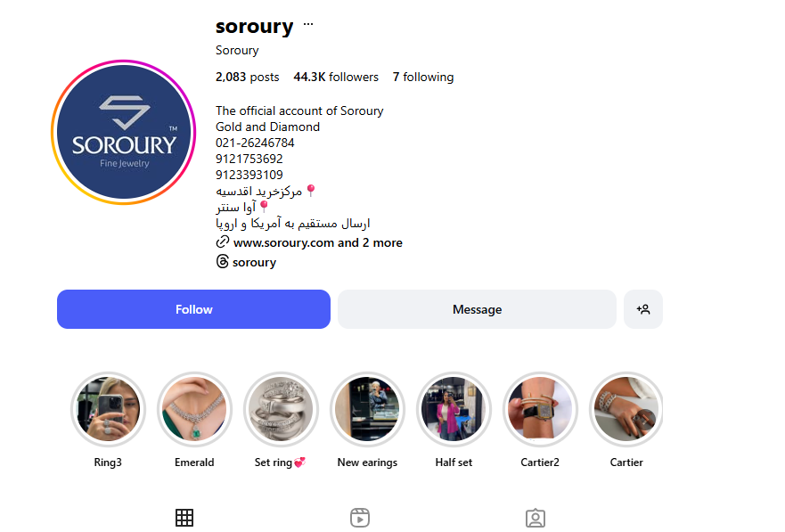Open www.soroury.com and 2 more links
The height and width of the screenshot is (532, 785).
click(318, 242)
